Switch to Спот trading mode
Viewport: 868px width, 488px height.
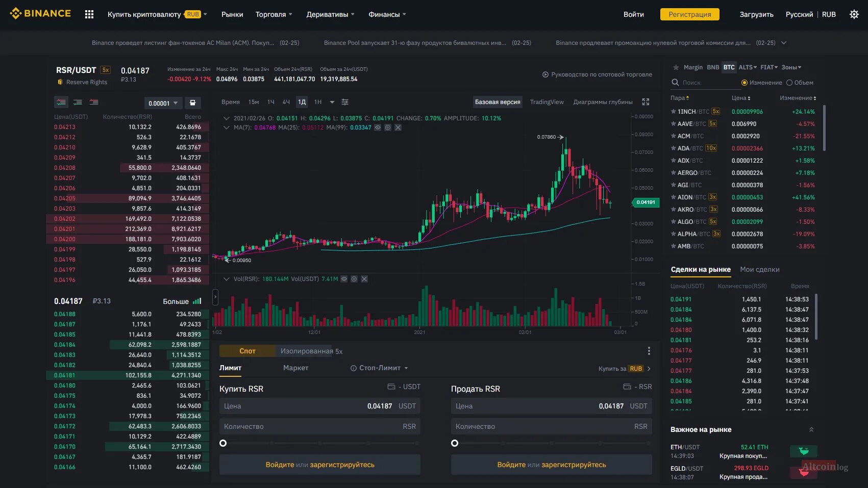pos(247,351)
